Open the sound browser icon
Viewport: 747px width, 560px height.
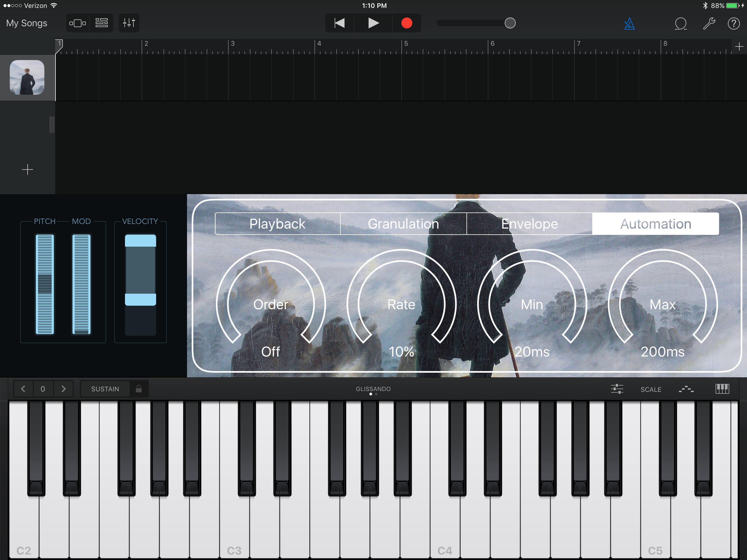77,23
